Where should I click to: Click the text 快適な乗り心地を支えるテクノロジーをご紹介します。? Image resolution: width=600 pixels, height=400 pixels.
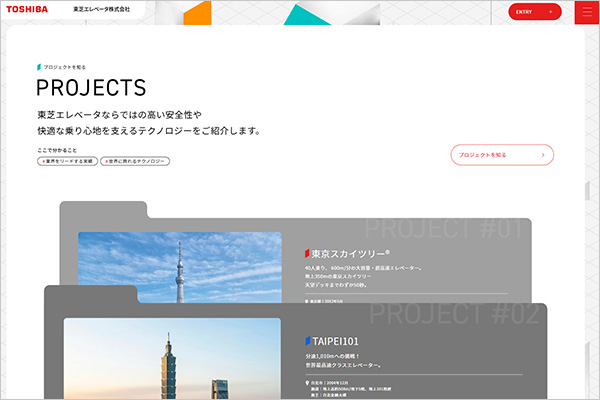[x=149, y=131]
